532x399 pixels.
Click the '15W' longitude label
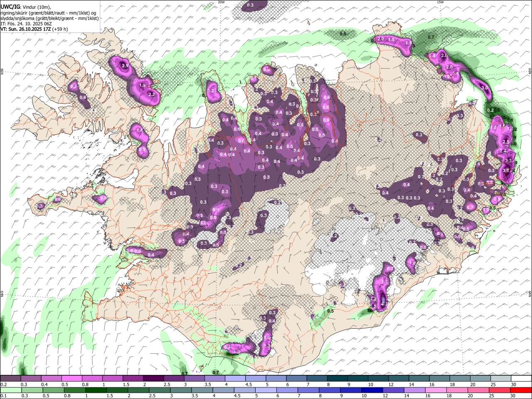click(440, 2)
